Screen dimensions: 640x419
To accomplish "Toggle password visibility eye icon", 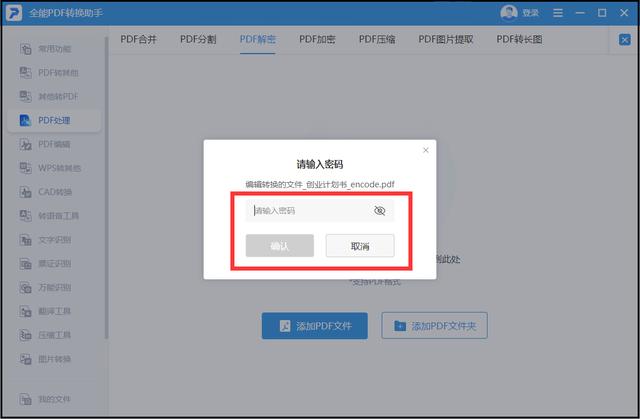I will [380, 211].
